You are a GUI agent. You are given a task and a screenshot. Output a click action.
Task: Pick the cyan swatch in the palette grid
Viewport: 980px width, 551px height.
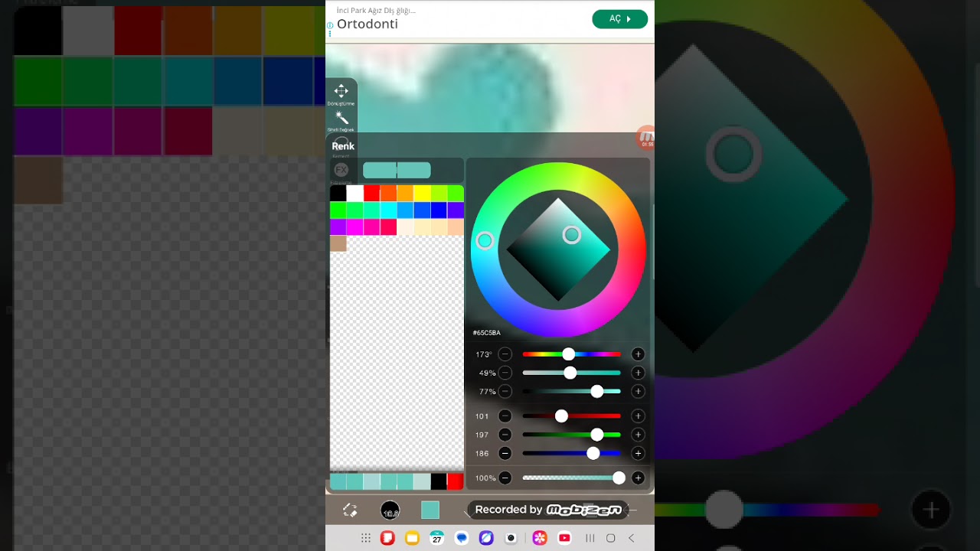coord(389,210)
